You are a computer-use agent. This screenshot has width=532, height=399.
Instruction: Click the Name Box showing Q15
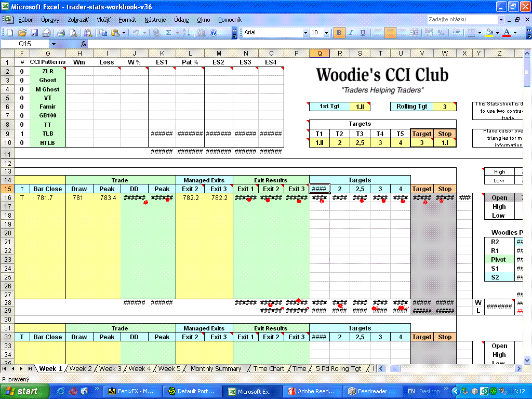25,44
